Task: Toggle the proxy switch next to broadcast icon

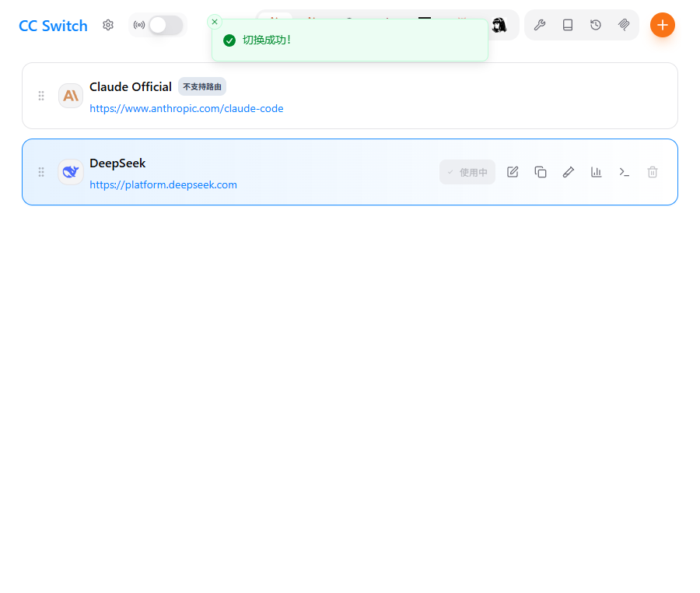Action: (166, 25)
